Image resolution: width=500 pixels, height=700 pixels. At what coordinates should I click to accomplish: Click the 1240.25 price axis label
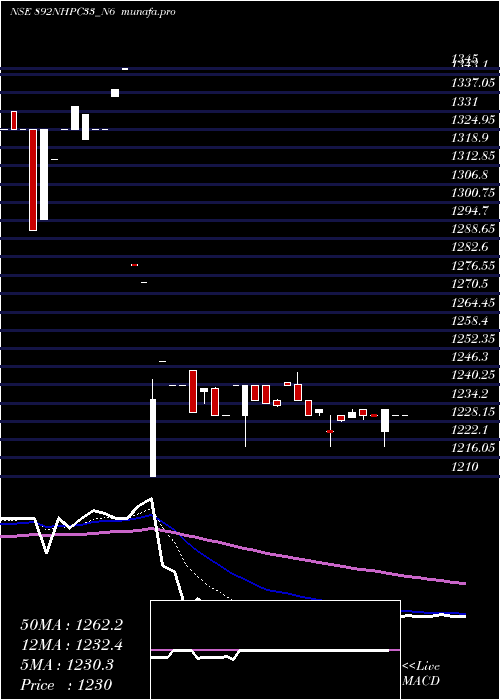tap(473, 375)
